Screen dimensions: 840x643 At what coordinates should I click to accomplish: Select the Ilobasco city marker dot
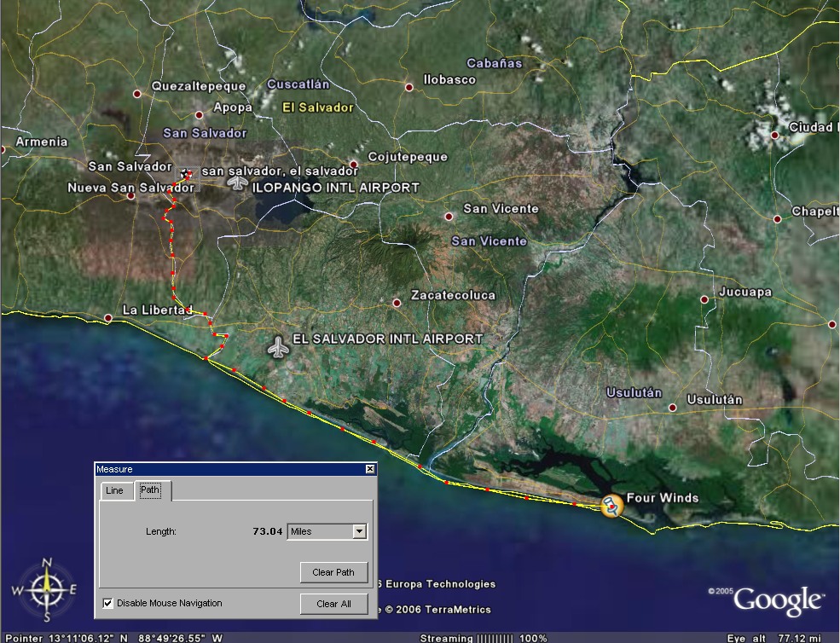[x=409, y=87]
